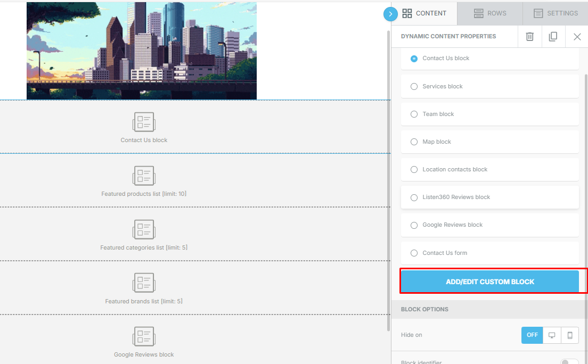This screenshot has height=364, width=588.
Task: Select the 'Featured brands list [limit: 5]' label
Action: click(x=144, y=301)
